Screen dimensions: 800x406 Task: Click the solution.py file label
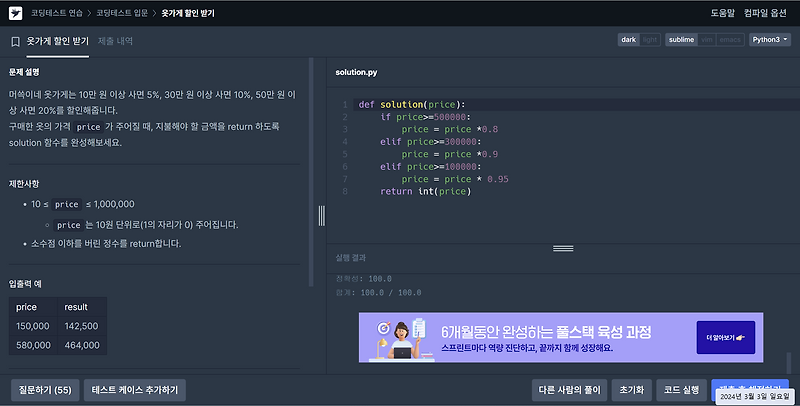356,72
